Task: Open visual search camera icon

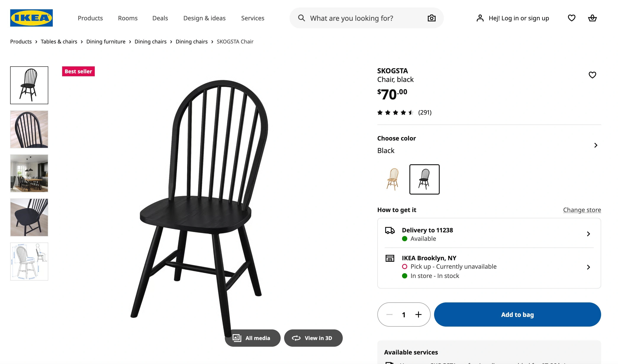Action: pyautogui.click(x=431, y=18)
